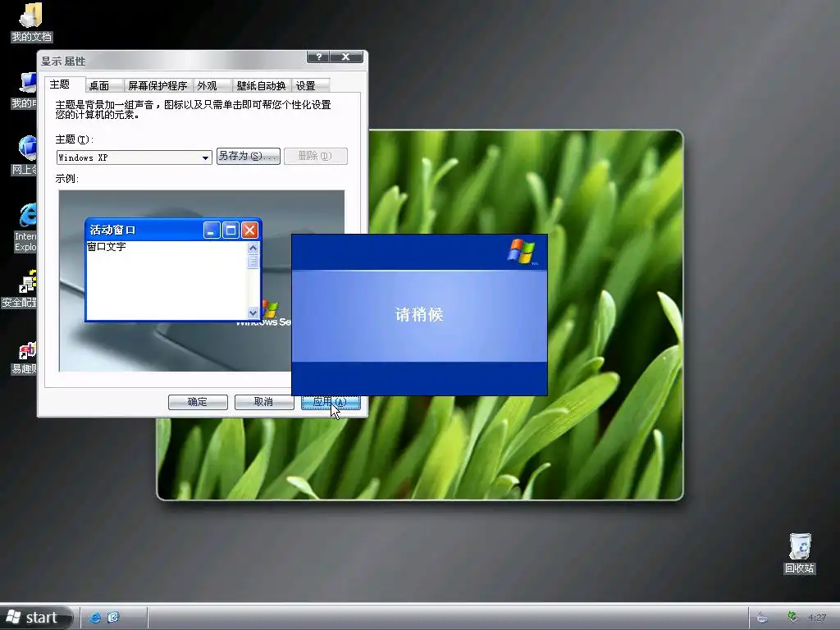Expand the 主题 Windows XP dropdown
The image size is (840, 630).
(205, 157)
